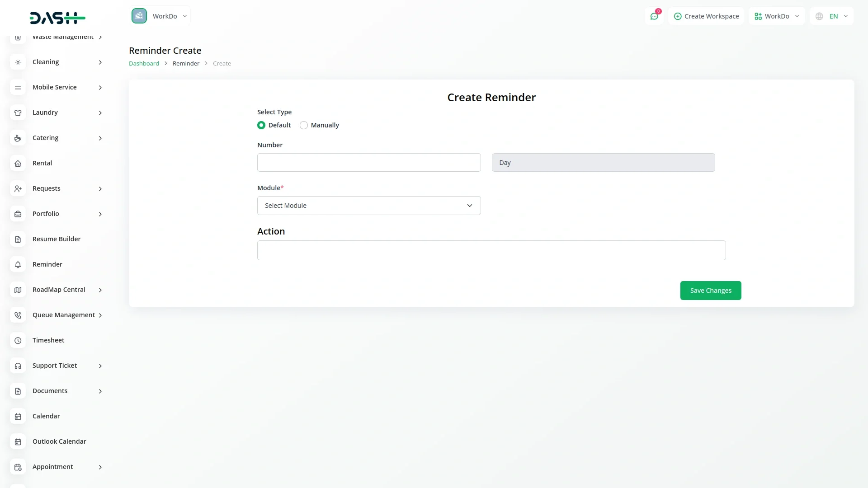Open the EN language dropdown

tap(832, 16)
